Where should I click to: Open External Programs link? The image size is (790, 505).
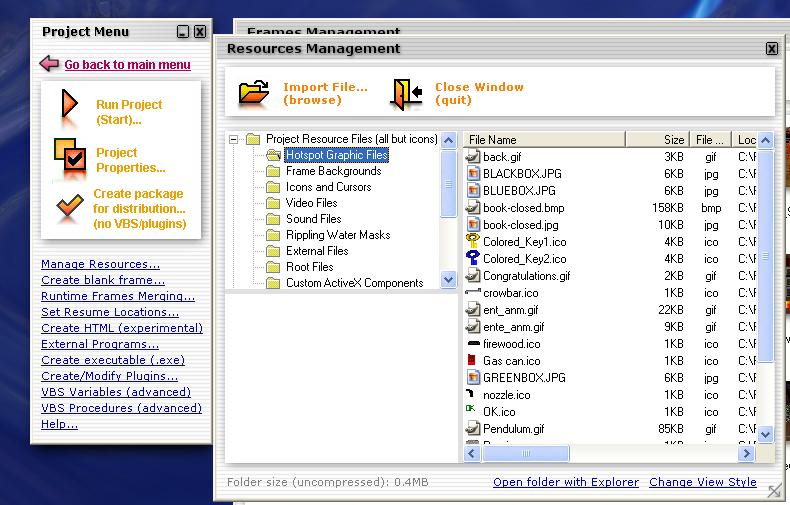pos(100,344)
